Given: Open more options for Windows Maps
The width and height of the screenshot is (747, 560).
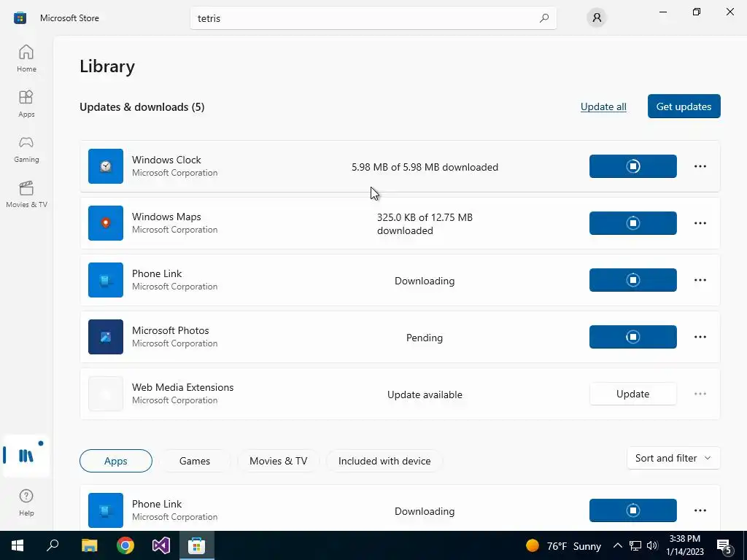Looking at the screenshot, I should click(700, 223).
